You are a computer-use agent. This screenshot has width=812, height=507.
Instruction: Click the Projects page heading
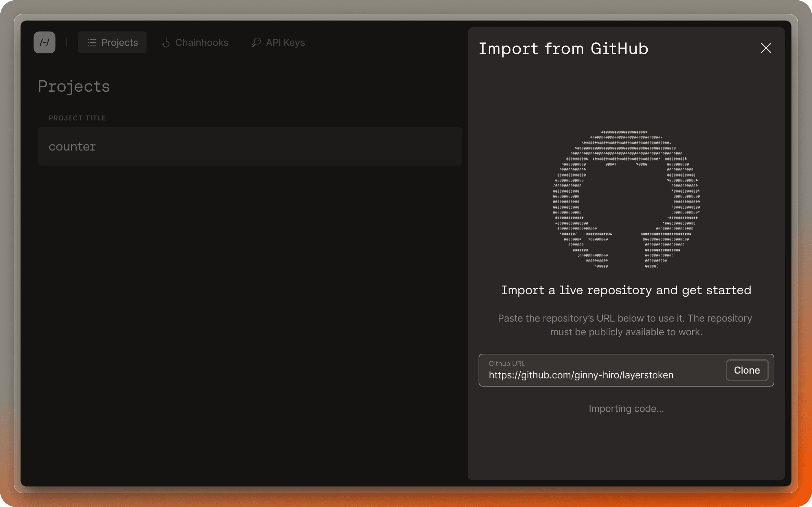[74, 86]
